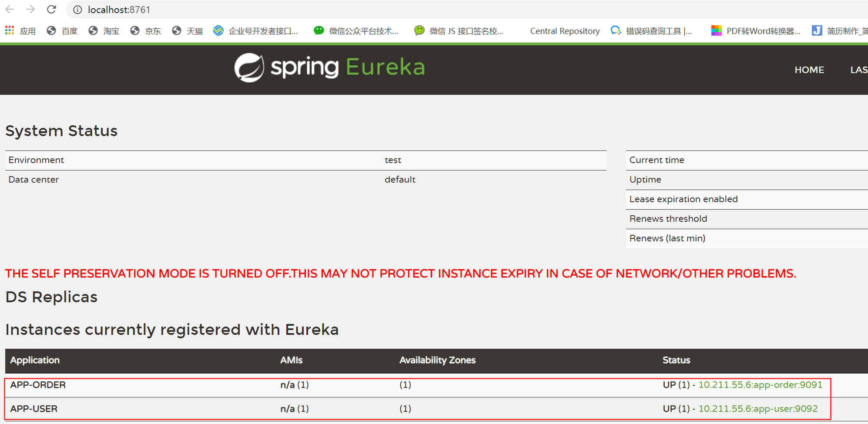Click the Lease expiration enabled label

[684, 199]
